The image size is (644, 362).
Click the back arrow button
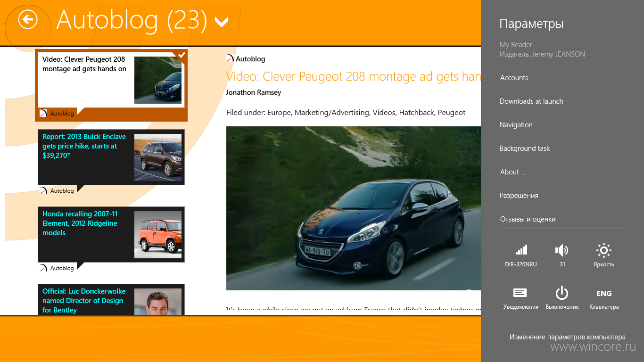pyautogui.click(x=28, y=20)
